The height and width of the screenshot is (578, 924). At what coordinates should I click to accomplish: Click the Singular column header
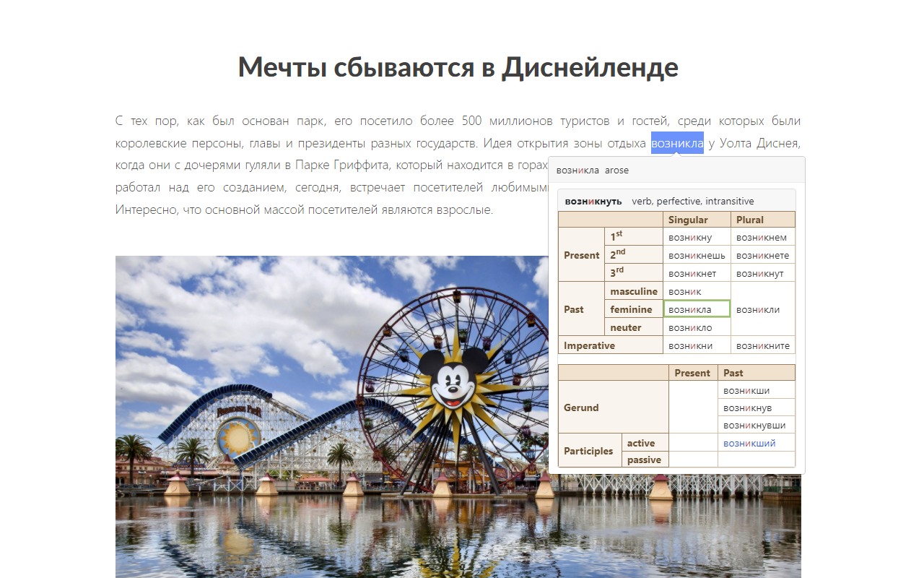point(687,220)
